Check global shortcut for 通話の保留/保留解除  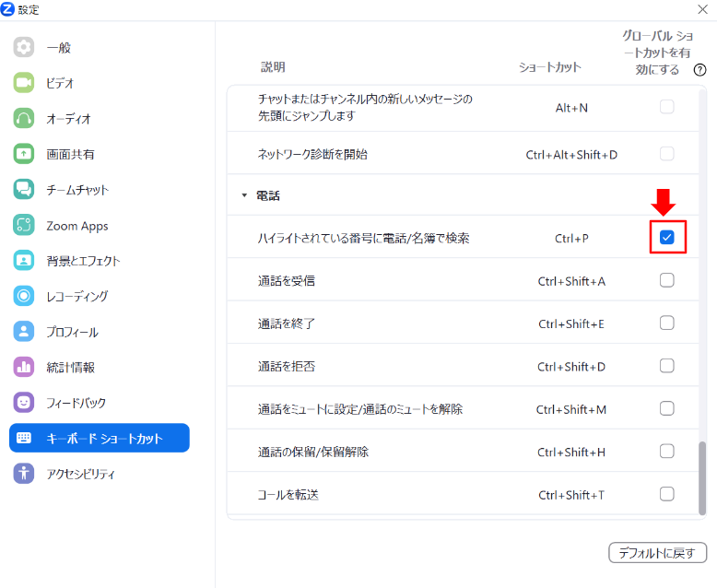point(666,452)
